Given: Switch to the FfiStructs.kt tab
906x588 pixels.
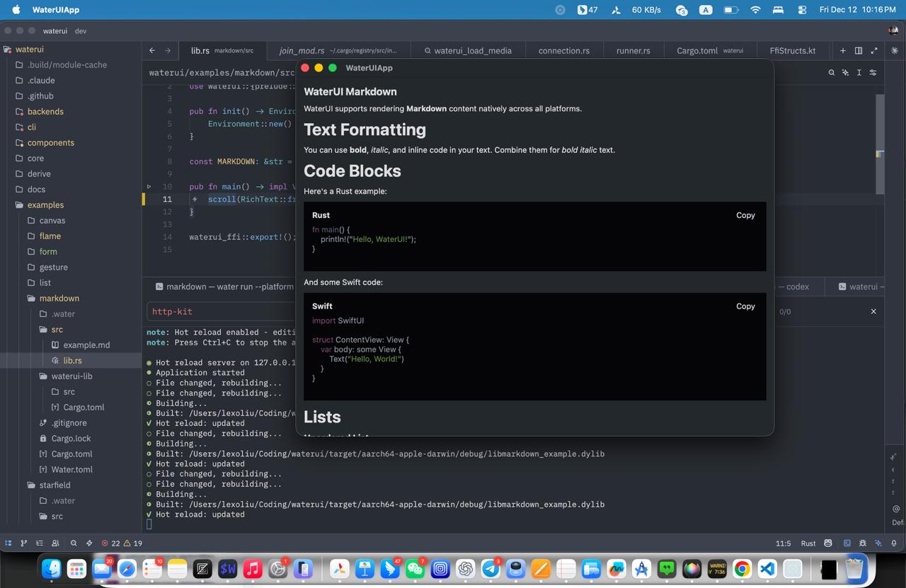Looking at the screenshot, I should pos(793,50).
